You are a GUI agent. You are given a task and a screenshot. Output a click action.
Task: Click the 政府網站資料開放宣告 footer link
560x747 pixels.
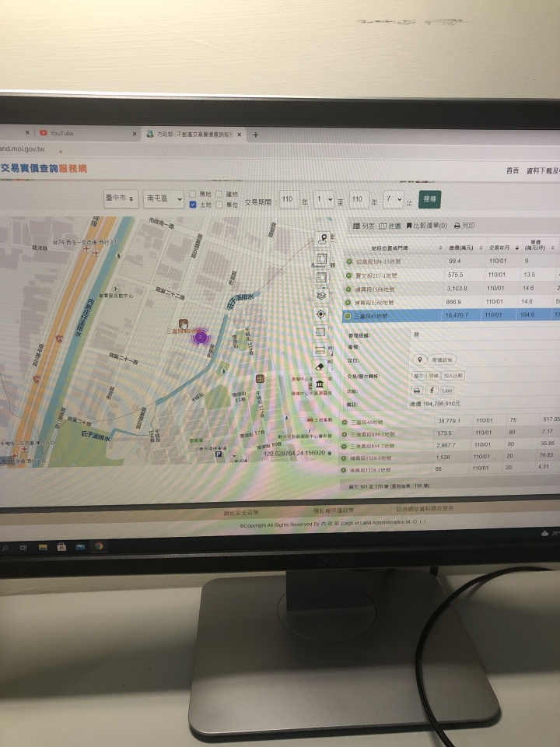(425, 508)
